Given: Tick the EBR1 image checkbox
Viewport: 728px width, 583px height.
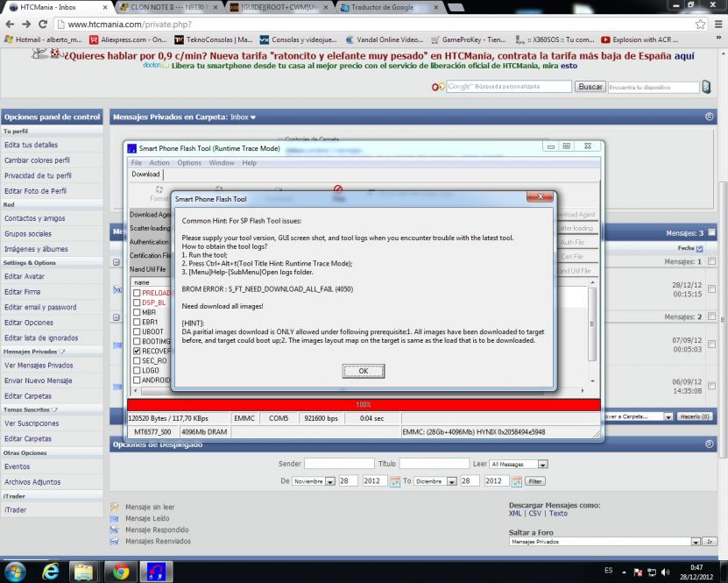Looking at the screenshot, I should click(137, 322).
